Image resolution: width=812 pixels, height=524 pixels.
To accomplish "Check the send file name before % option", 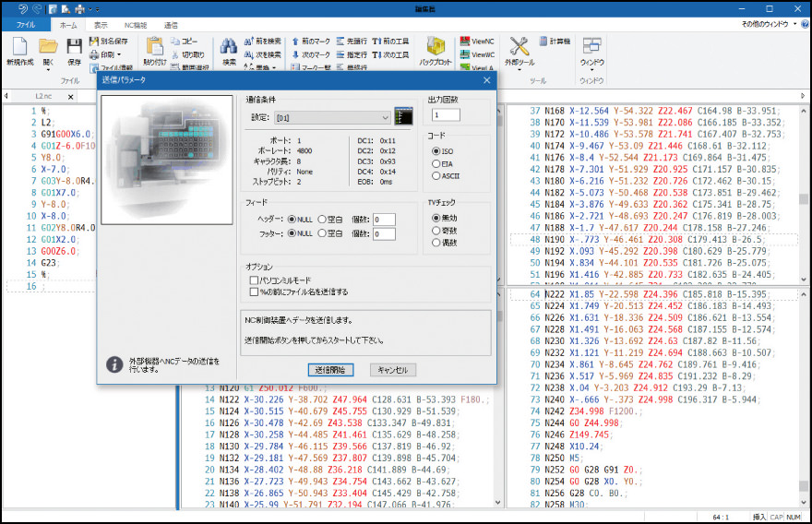I will tap(254, 292).
